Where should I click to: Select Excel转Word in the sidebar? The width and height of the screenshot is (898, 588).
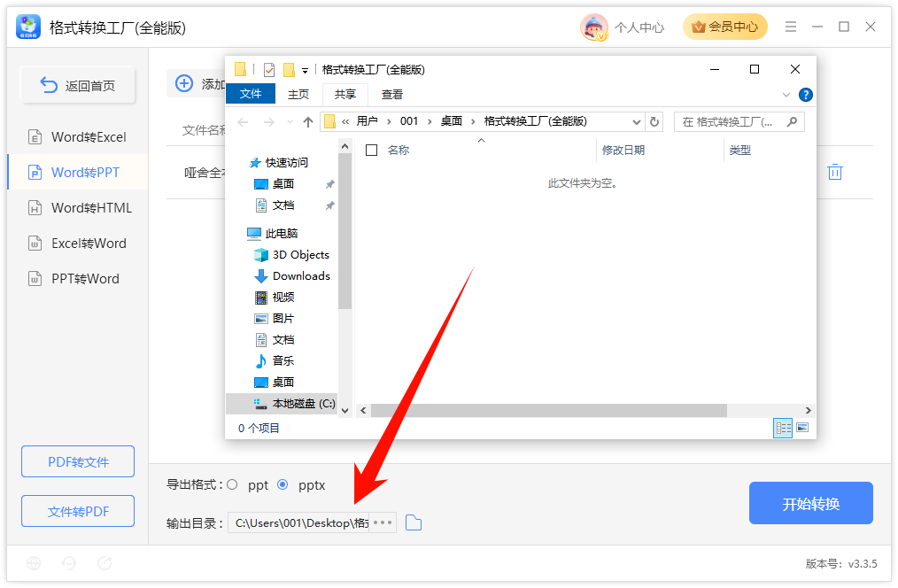click(78, 244)
